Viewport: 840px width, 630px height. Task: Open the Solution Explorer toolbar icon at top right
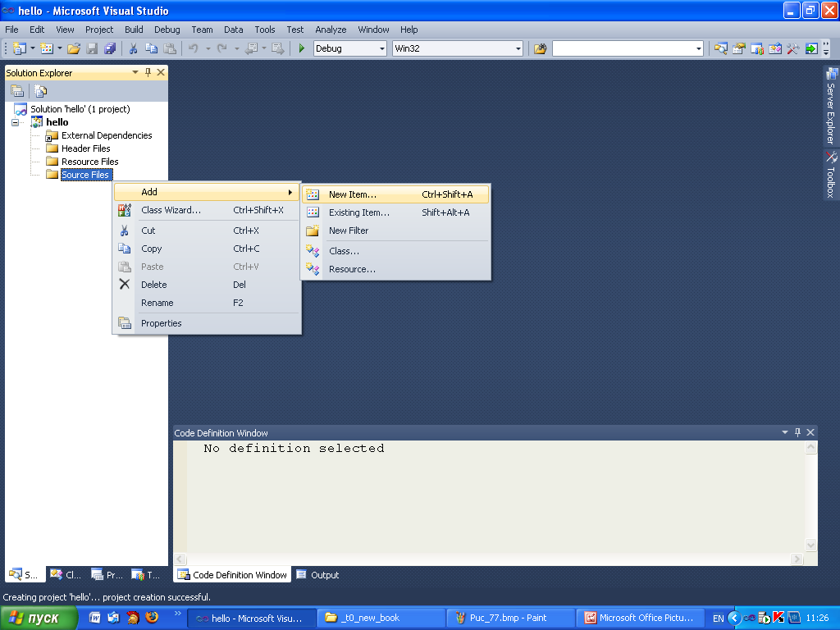[720, 48]
